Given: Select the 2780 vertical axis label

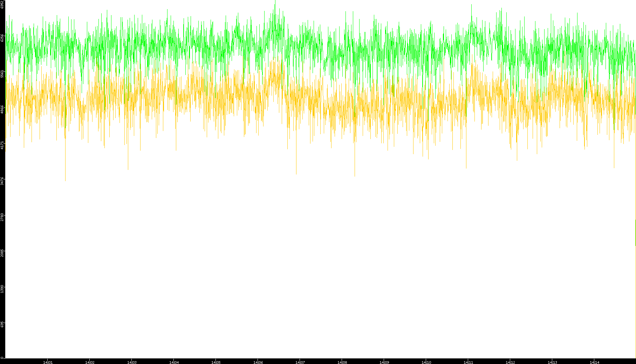Looking at the screenshot, I should tap(2, 217).
